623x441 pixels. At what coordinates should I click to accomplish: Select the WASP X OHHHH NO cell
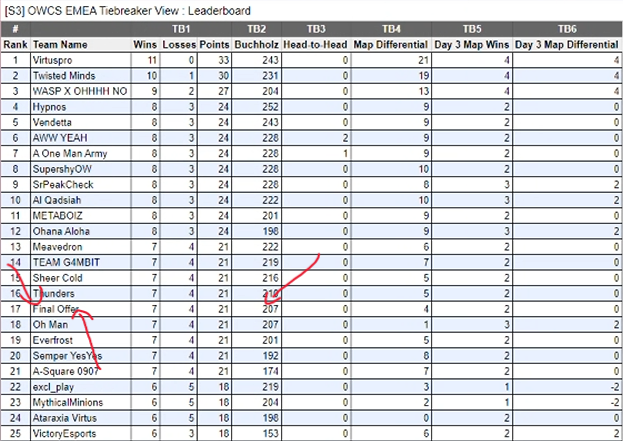(81, 91)
